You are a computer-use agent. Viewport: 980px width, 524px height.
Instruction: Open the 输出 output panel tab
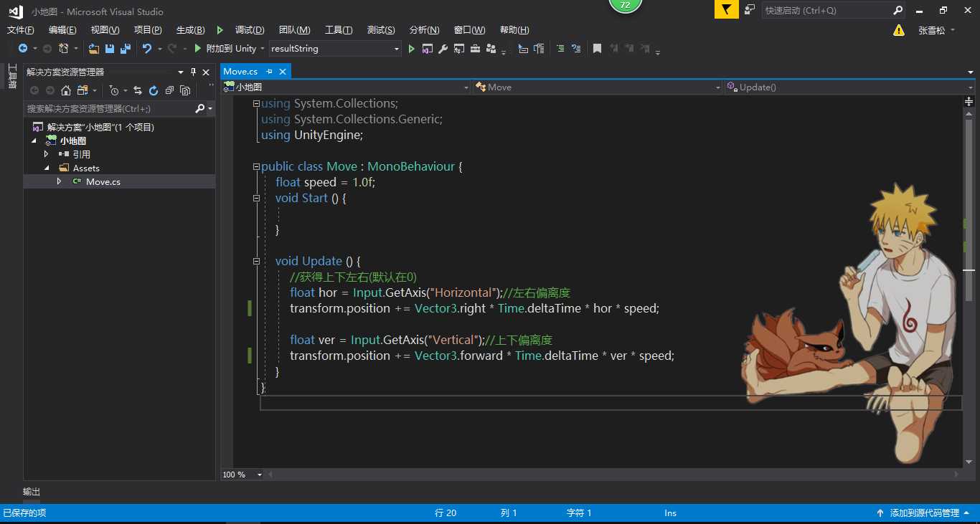(x=32, y=492)
